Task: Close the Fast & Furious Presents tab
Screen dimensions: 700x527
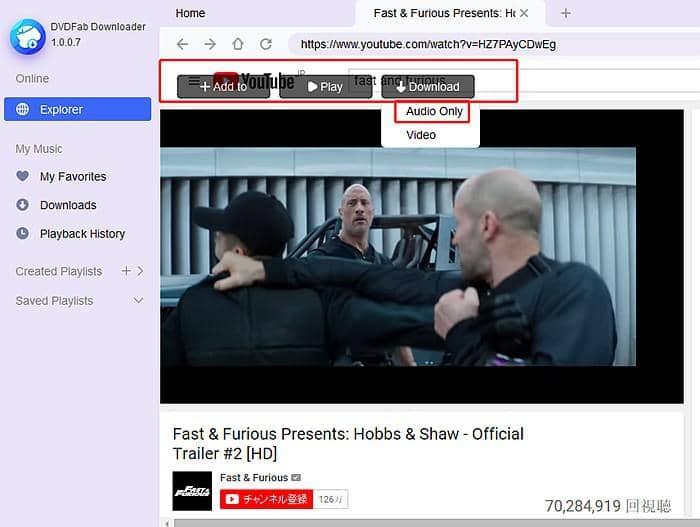Action: (x=525, y=13)
